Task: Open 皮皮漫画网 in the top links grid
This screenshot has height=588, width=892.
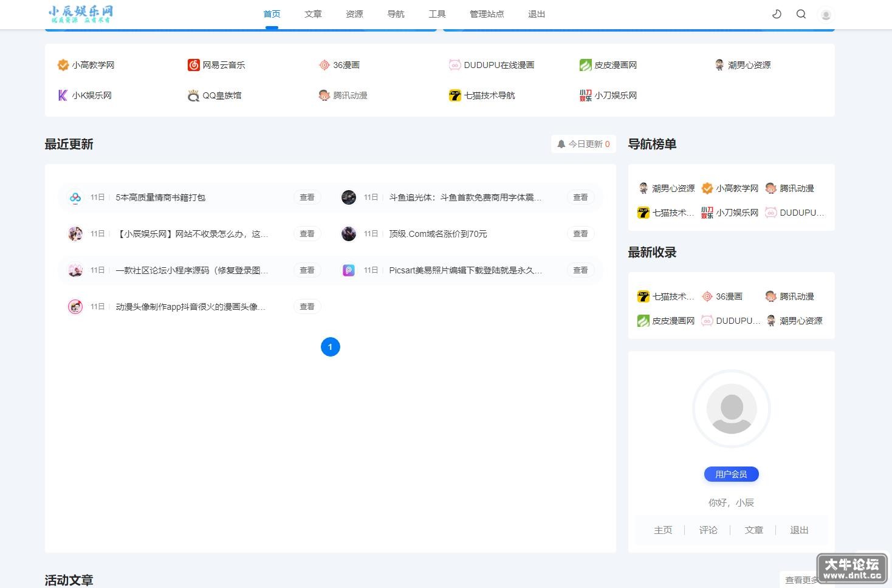Action: click(608, 65)
